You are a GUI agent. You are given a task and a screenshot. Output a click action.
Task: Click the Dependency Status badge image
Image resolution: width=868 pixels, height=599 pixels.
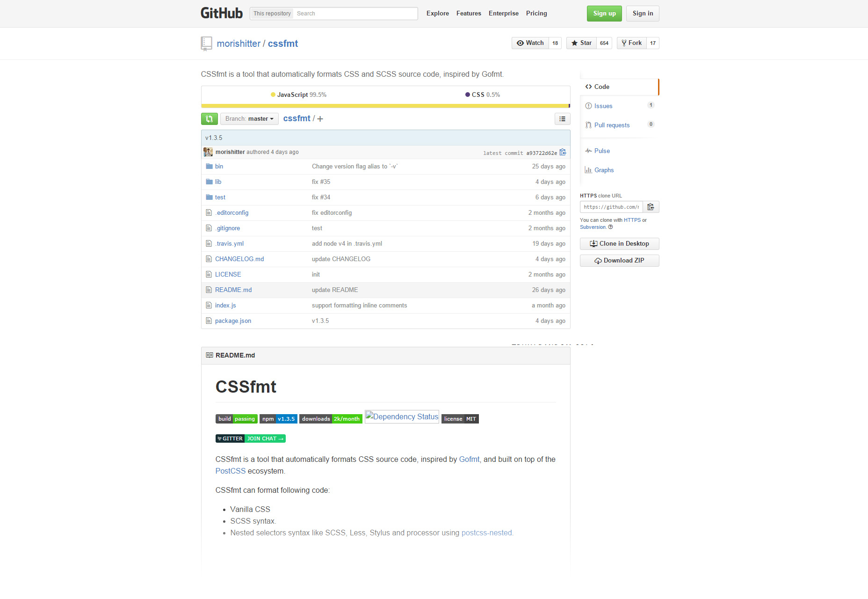click(x=402, y=416)
